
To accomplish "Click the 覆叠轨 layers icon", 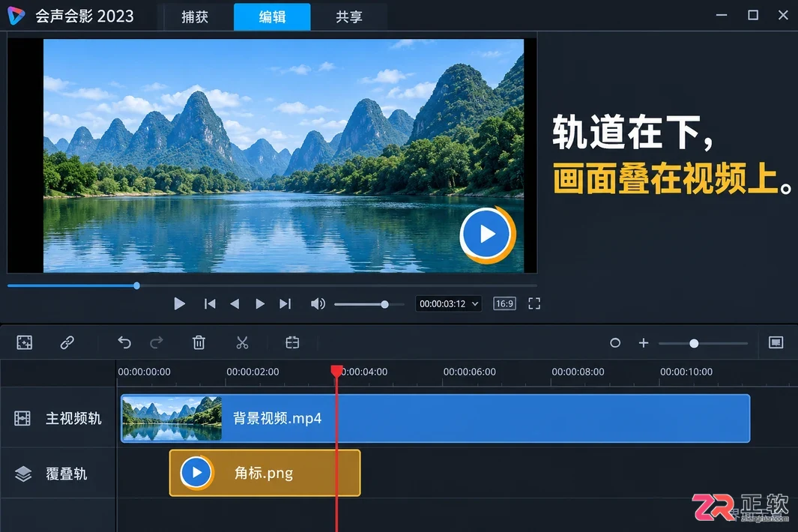I will 23,474.
